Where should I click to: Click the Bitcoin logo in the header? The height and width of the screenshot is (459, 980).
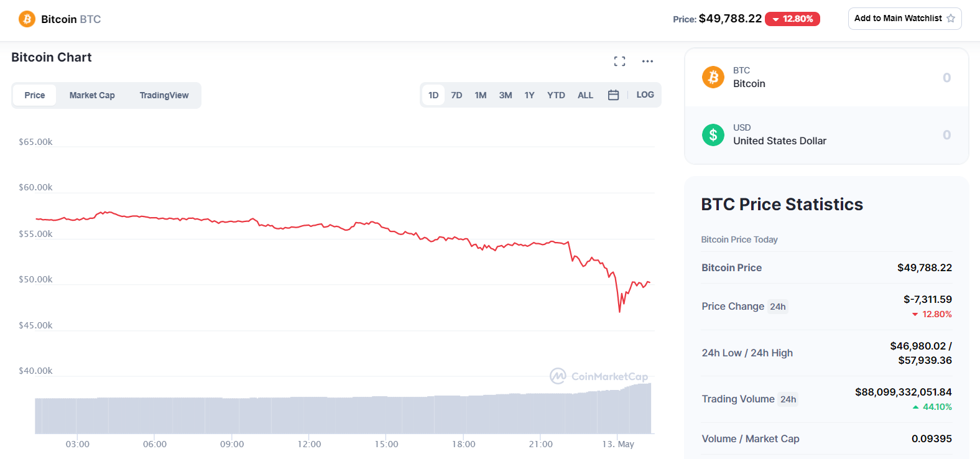click(x=27, y=19)
